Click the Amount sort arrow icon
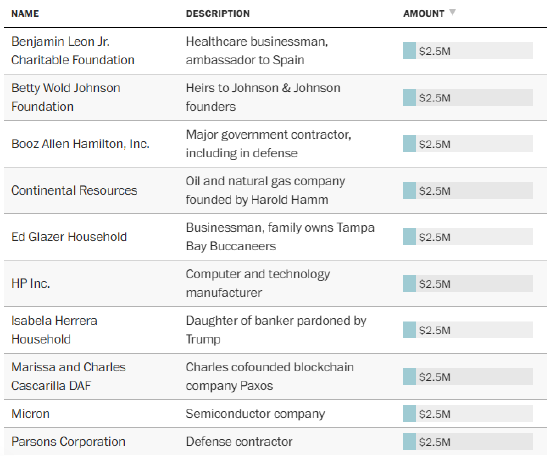 pyautogui.click(x=452, y=12)
